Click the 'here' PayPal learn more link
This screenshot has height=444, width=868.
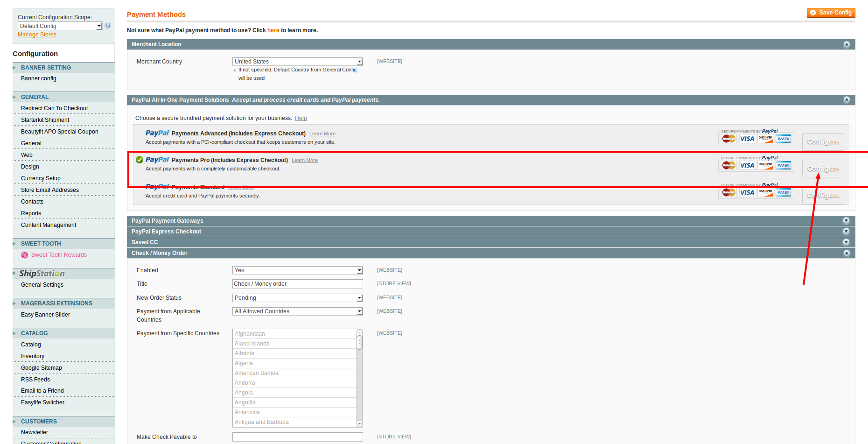click(x=273, y=30)
